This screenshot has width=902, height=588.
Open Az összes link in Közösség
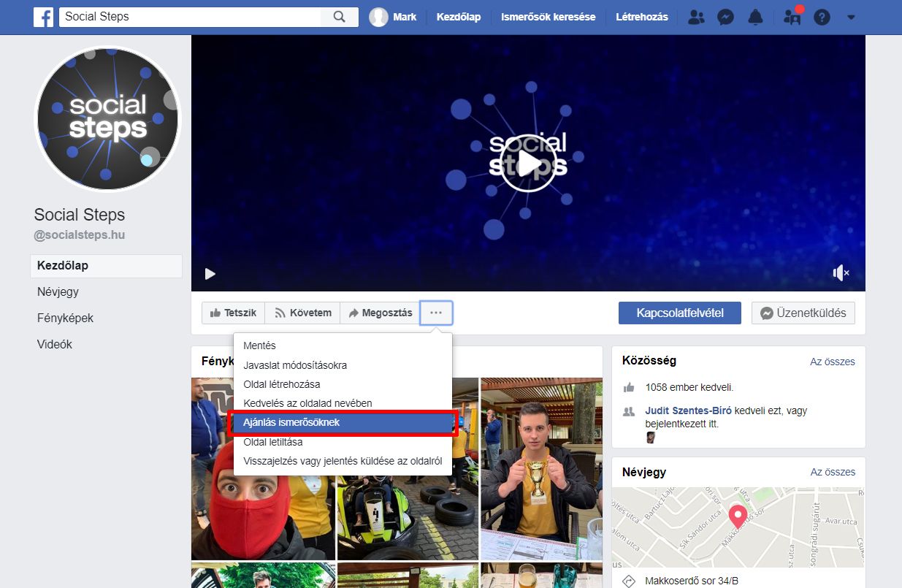coord(832,362)
